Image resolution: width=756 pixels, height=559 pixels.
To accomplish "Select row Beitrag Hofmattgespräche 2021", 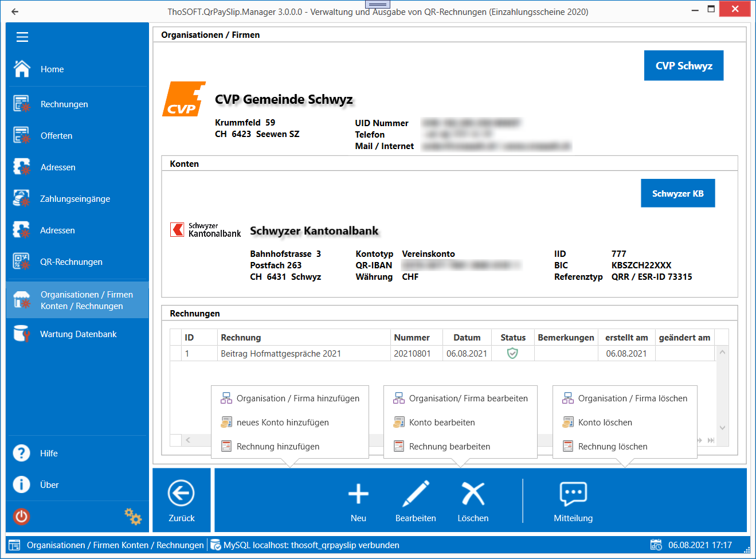I will pos(443,353).
